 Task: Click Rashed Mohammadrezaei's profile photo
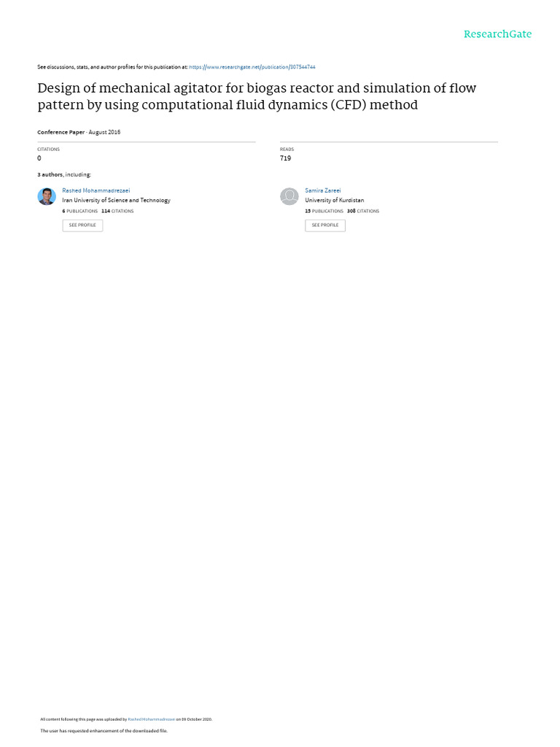(47, 196)
